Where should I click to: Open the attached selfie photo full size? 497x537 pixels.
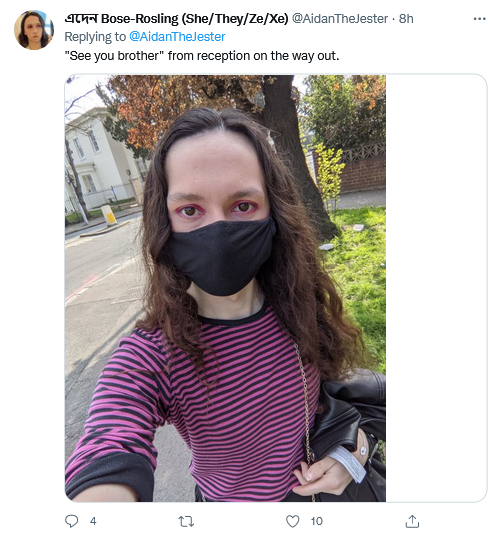tap(225, 288)
